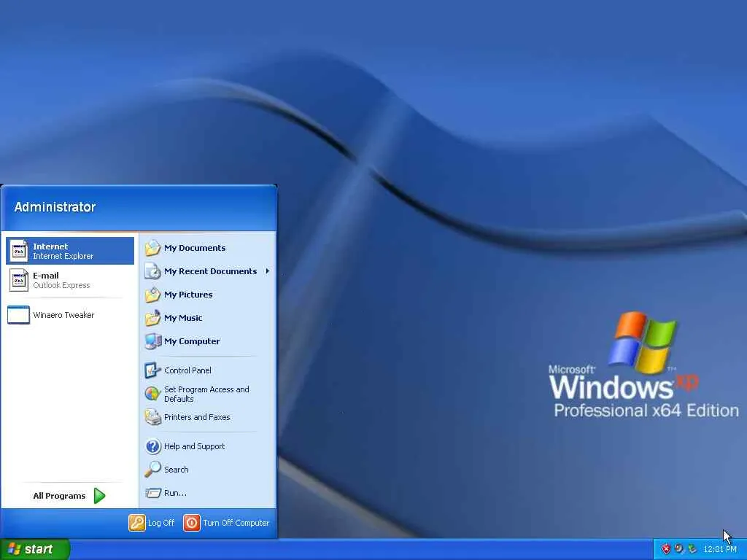Click the tray icon beside the clock

pyautogui.click(x=692, y=549)
